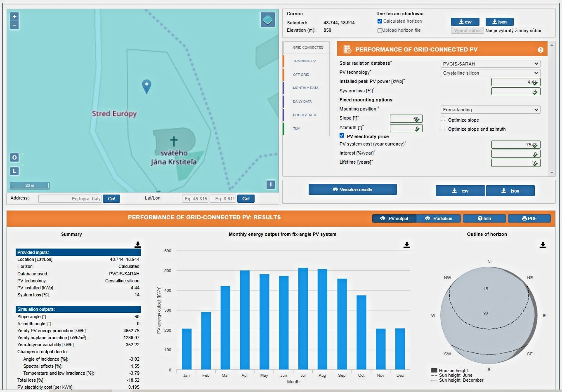
Task: Download horizon data as json
Action: pos(499,22)
